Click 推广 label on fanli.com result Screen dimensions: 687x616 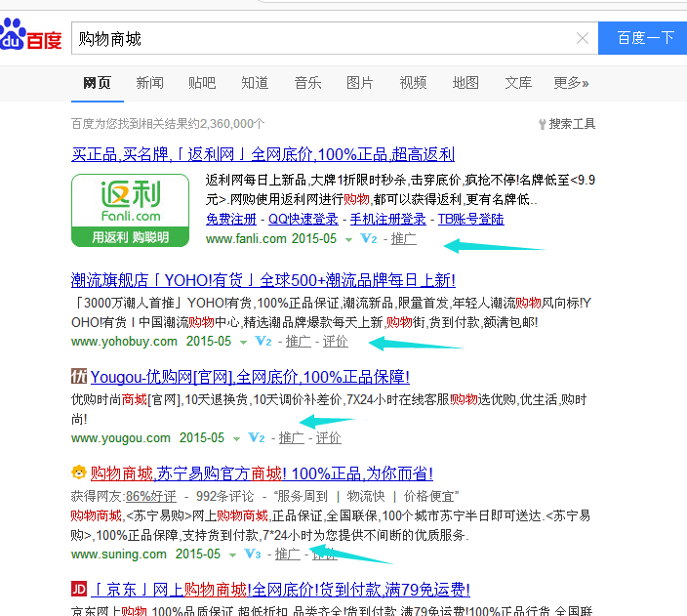pos(404,239)
